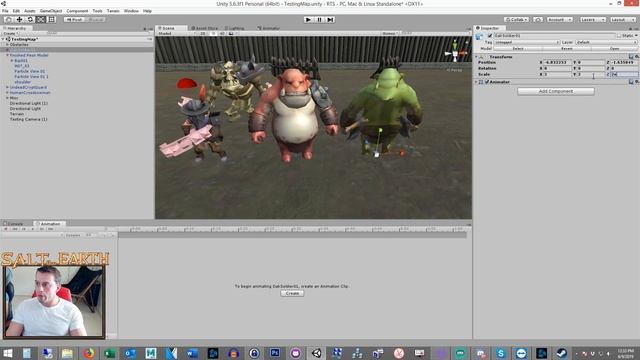Open Skype from the taskbar

501,353
